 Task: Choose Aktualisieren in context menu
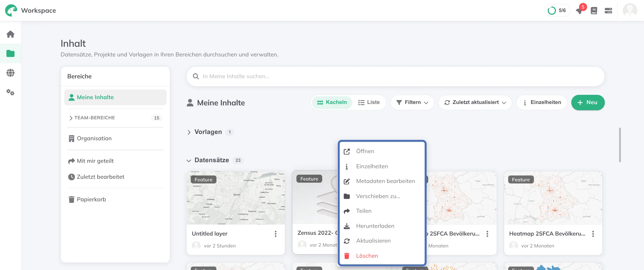(x=382, y=241)
